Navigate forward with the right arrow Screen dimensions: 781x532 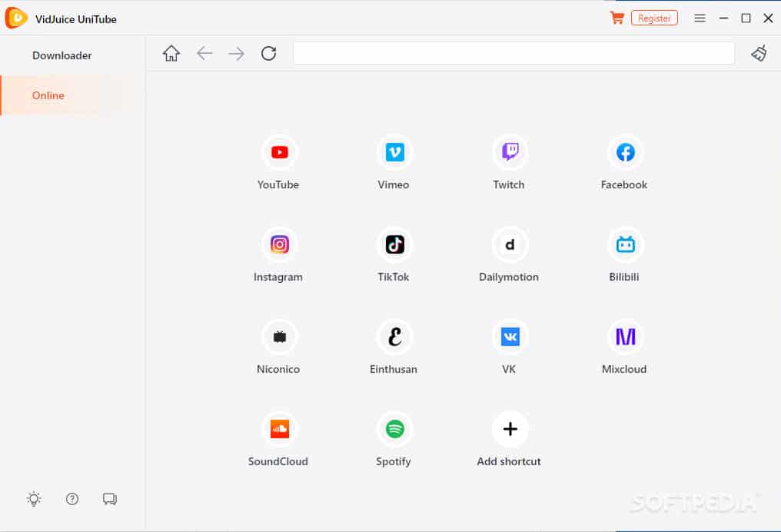click(x=236, y=53)
